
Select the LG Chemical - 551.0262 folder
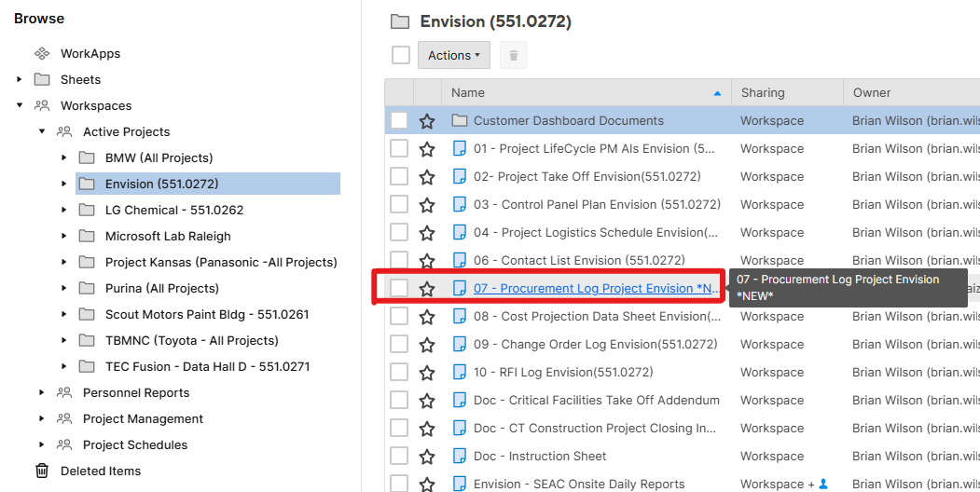pos(173,211)
